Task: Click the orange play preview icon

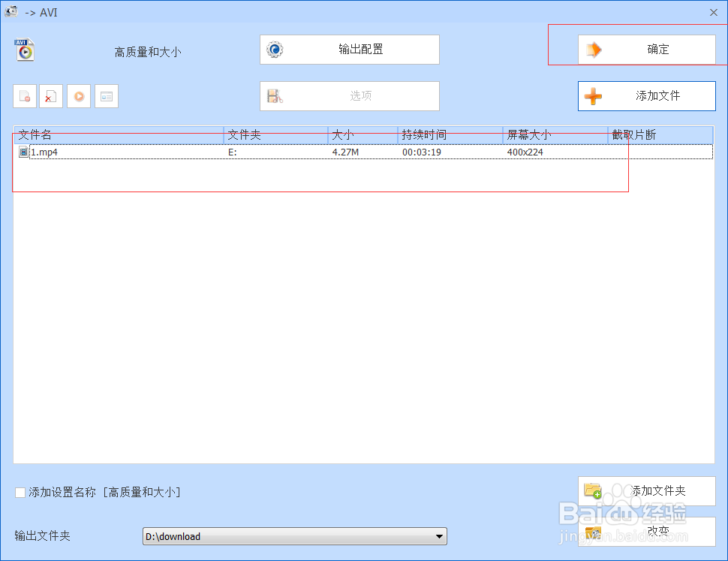Action: tap(78, 96)
